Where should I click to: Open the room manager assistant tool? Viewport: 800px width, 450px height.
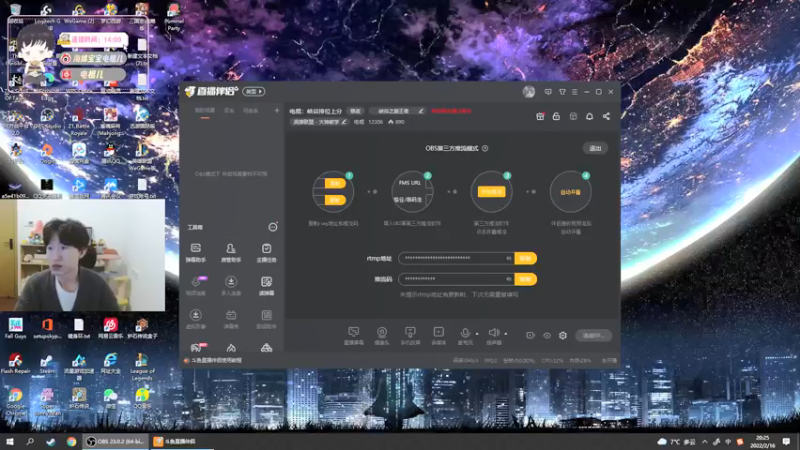pos(231,252)
